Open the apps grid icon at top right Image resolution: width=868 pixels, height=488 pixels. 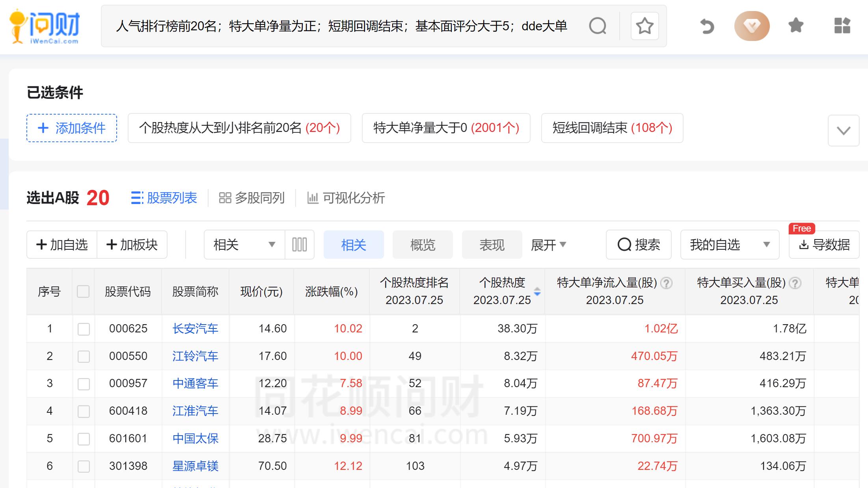[x=843, y=26]
